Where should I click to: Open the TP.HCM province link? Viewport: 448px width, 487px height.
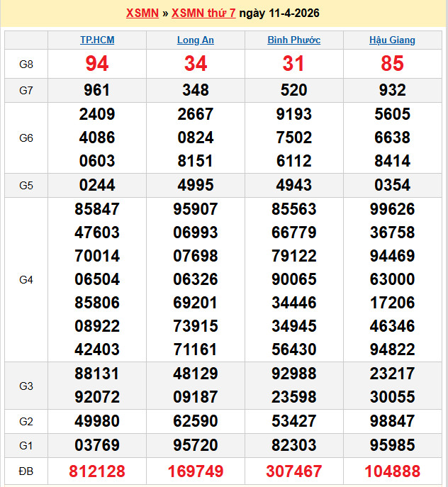point(97,40)
